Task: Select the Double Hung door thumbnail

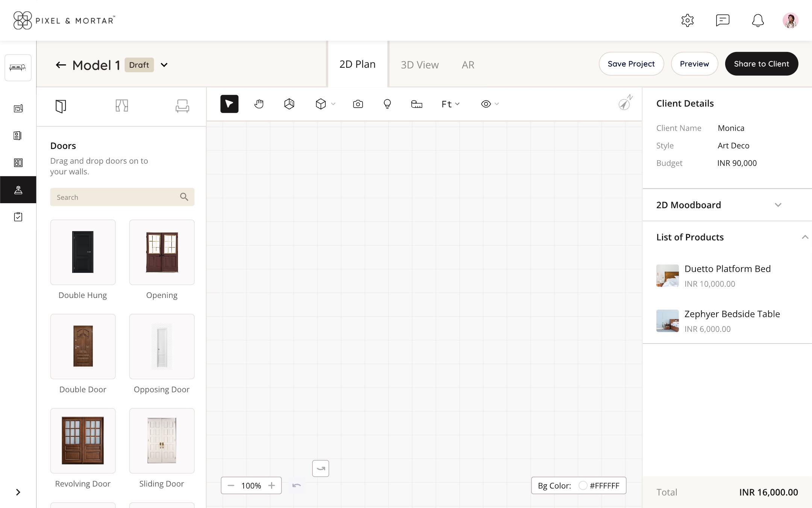Action: click(83, 252)
